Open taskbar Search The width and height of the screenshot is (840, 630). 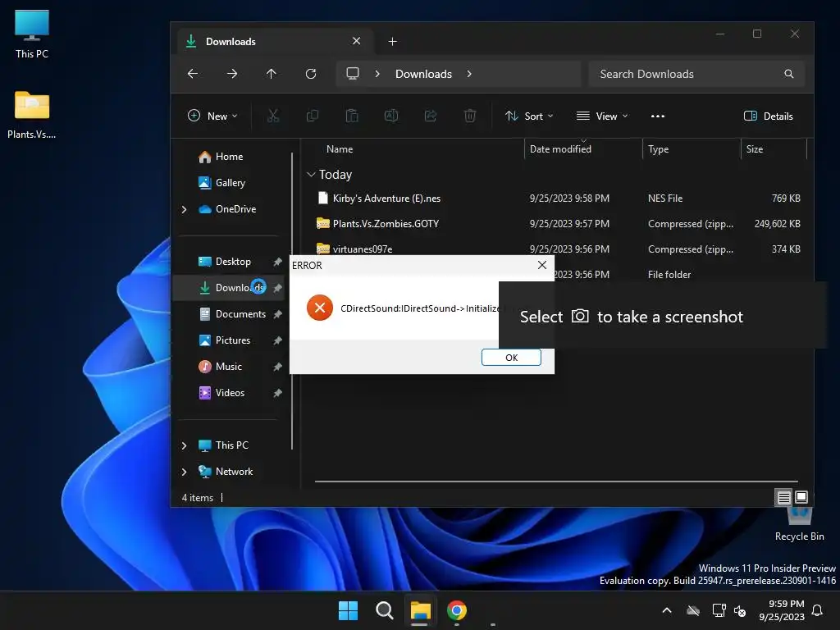[384, 610]
